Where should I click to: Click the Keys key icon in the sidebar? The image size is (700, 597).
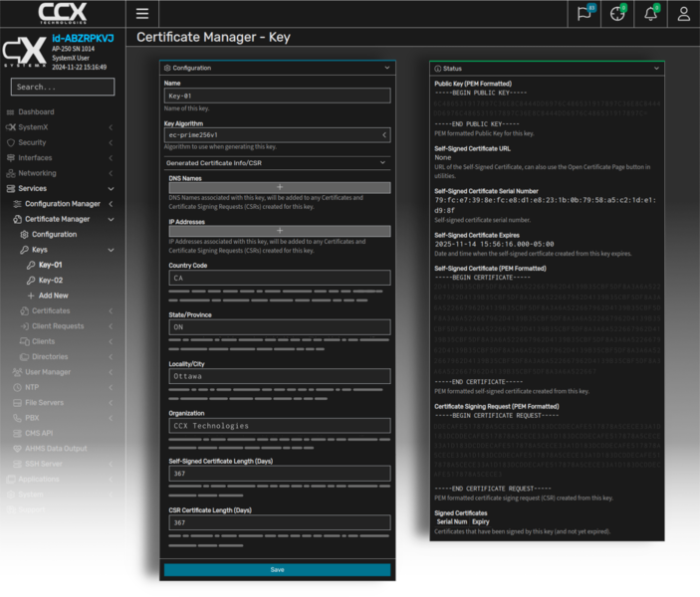click(x=24, y=250)
